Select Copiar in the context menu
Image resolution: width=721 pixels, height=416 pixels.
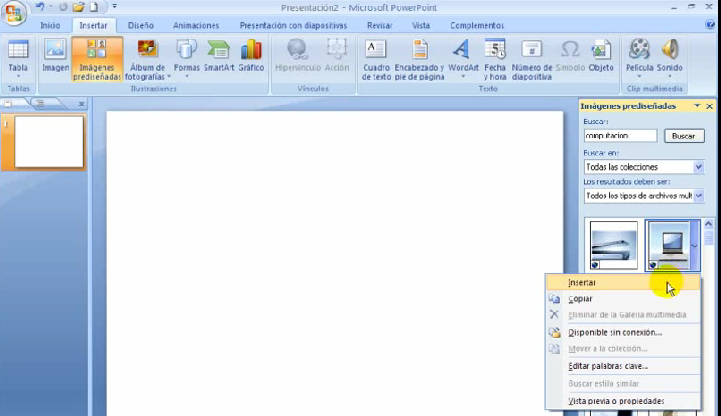[580, 299]
